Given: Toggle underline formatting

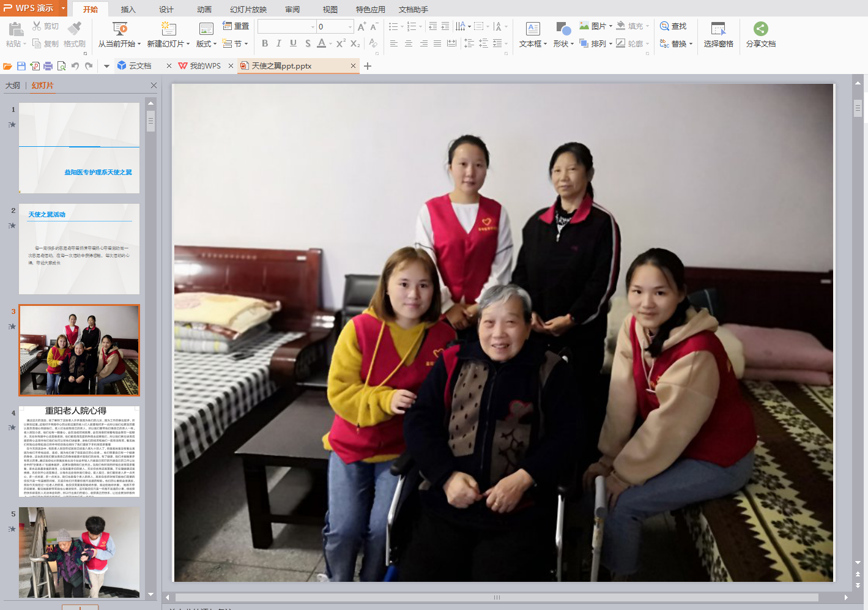Looking at the screenshot, I should 293,43.
